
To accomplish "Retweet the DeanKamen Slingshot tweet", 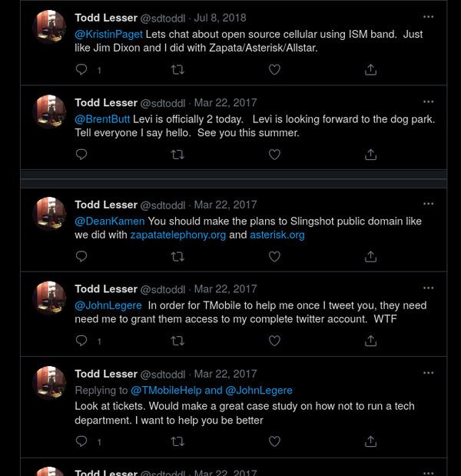I will 177,256.
